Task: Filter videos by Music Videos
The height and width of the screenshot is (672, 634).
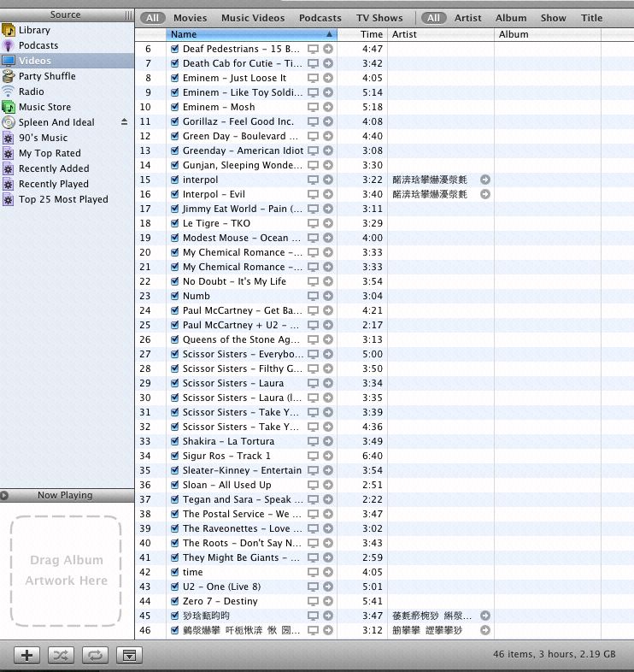Action: (x=253, y=18)
